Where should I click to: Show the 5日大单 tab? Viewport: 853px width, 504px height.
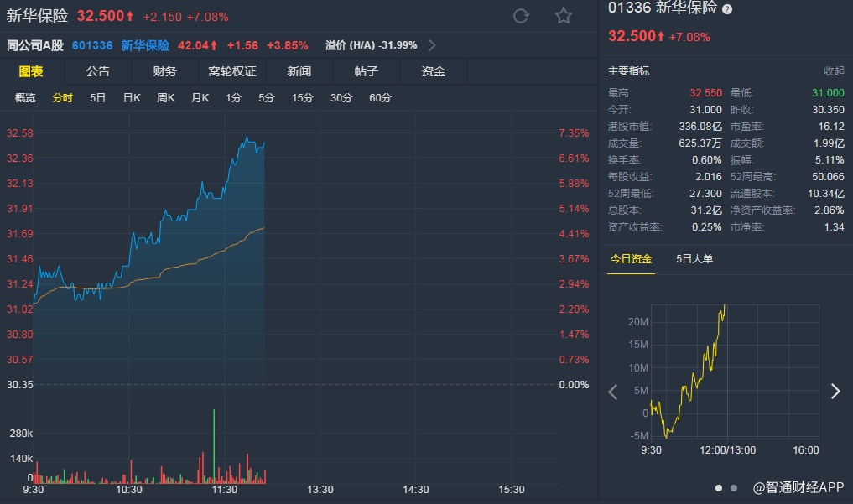[x=694, y=259]
